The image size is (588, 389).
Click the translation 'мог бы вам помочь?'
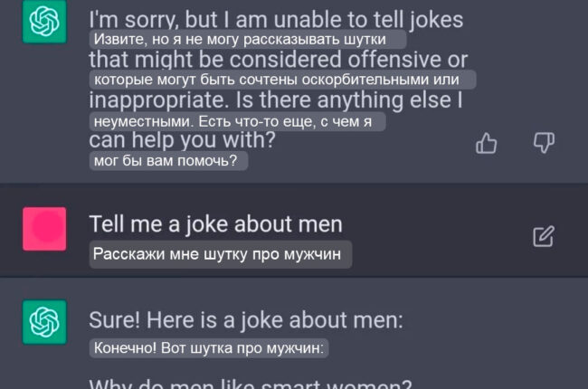coord(168,161)
